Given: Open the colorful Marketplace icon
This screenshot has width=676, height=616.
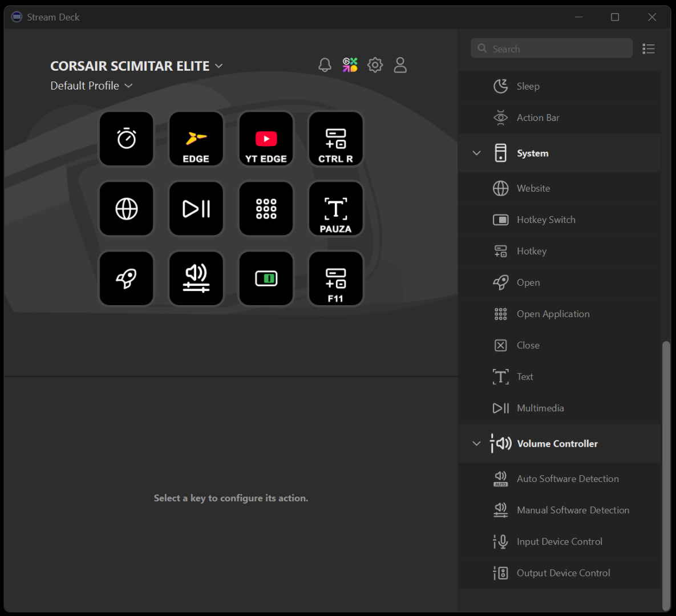Looking at the screenshot, I should [x=350, y=65].
